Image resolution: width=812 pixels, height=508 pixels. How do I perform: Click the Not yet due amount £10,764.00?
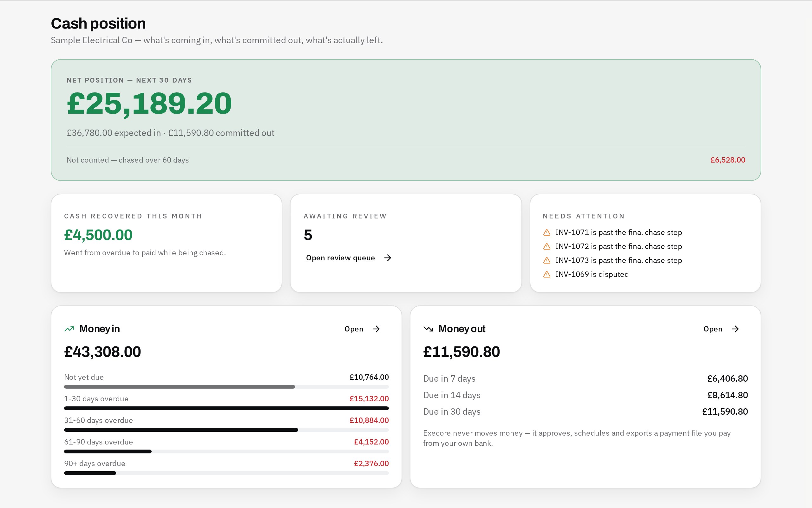pyautogui.click(x=369, y=377)
